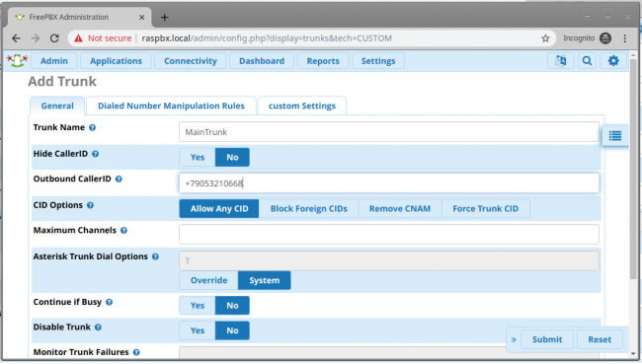
Task: Reload the page
Action: click(54, 38)
